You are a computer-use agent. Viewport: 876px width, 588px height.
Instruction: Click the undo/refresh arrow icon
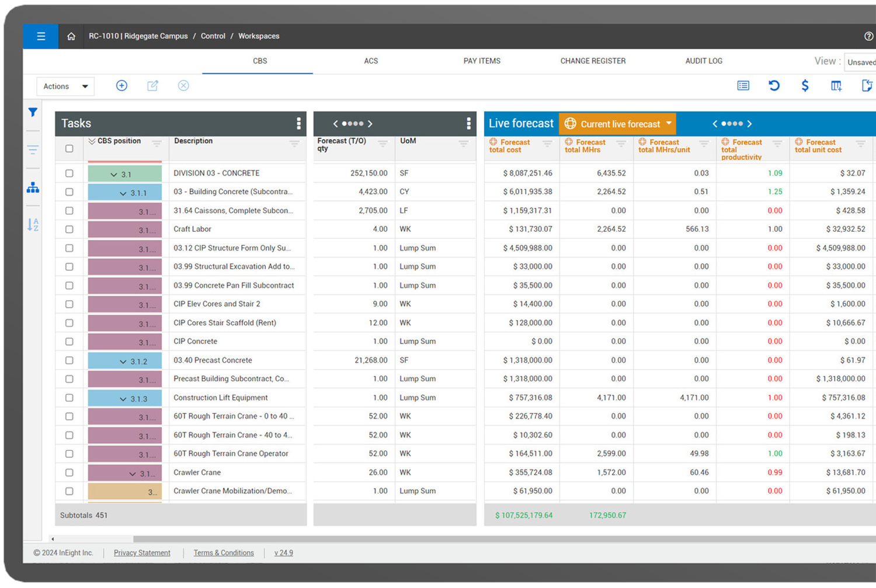[774, 86]
